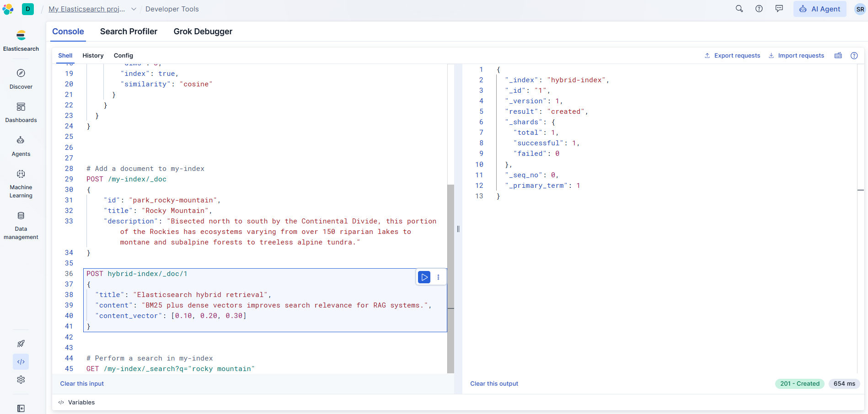Click Clear this input
This screenshot has height=414, width=868.
(x=82, y=384)
